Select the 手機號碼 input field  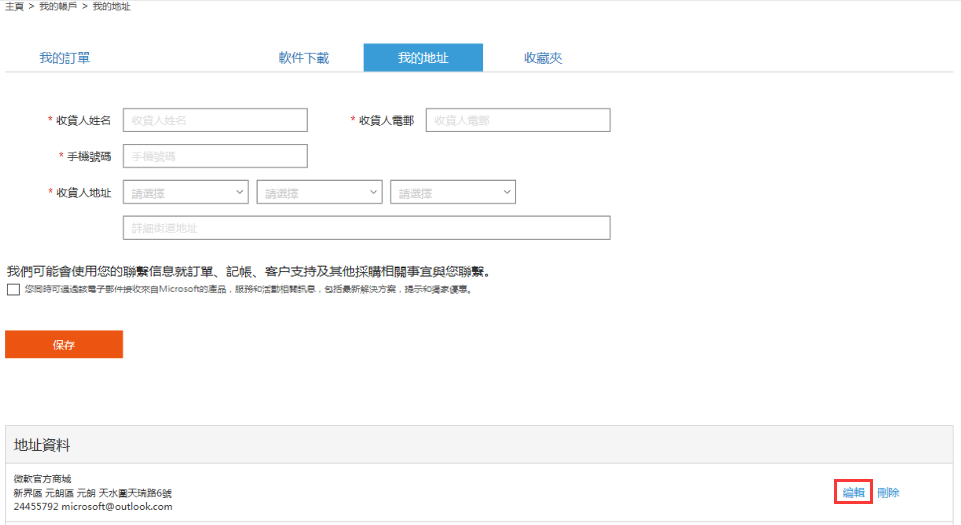(x=215, y=156)
